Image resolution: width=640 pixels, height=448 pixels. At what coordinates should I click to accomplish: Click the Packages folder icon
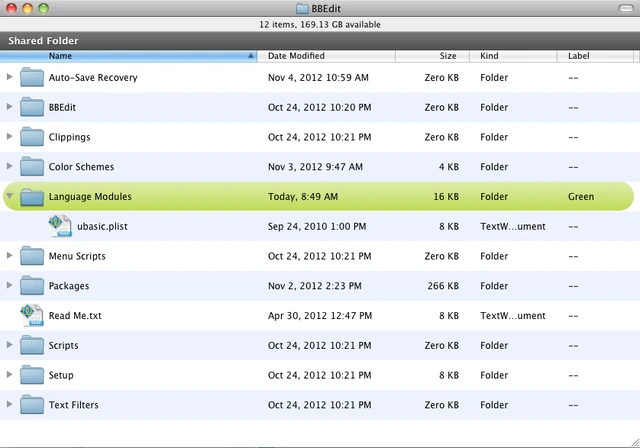32,286
